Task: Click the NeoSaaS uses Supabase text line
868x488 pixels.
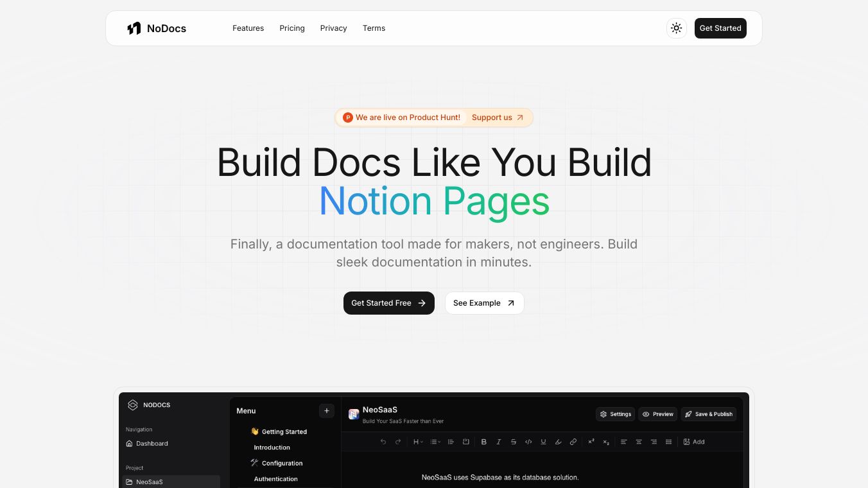Action: [x=500, y=478]
